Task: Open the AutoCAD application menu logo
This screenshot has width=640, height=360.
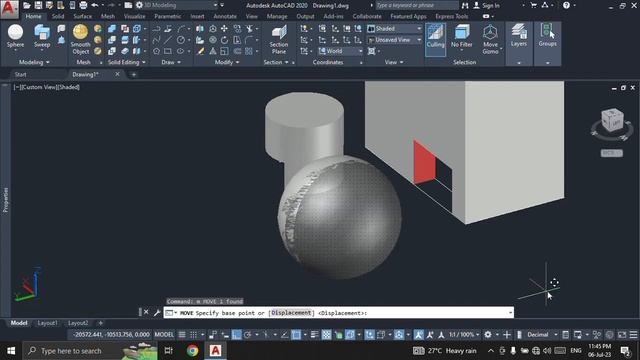Action: 9,9
